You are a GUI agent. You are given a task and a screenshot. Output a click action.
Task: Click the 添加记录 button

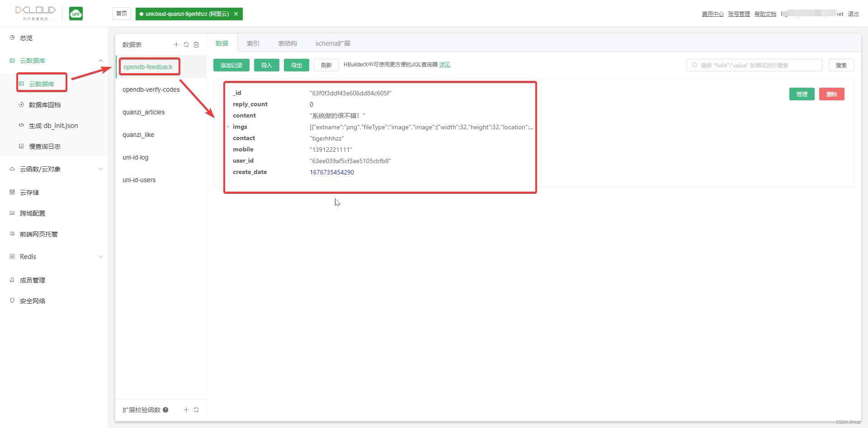tap(231, 65)
